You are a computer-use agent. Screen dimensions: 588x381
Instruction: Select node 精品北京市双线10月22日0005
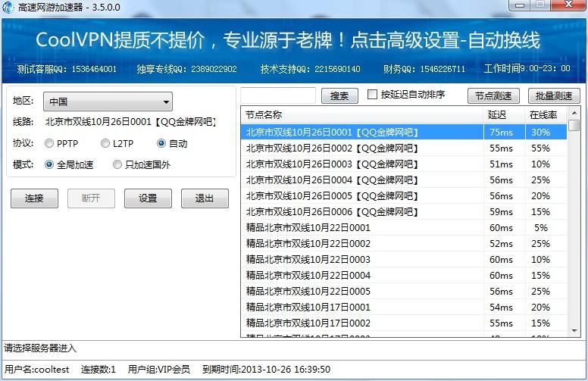pos(404,292)
